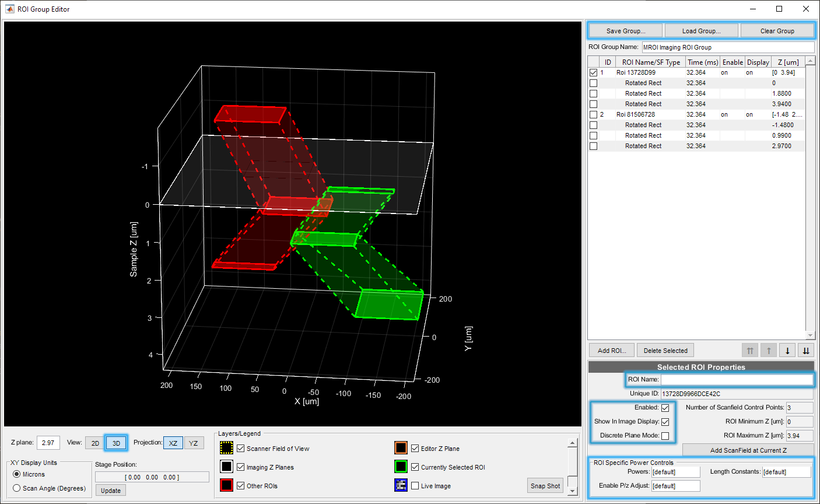Click the ROI Name input field
The width and height of the screenshot is (820, 504).
pyautogui.click(x=736, y=380)
